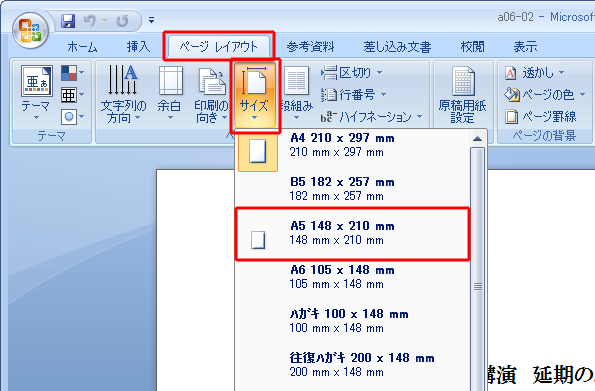Select B5 182 x 257 mm paper size
Image resolution: width=595 pixels, height=391 pixels.
coord(353,189)
